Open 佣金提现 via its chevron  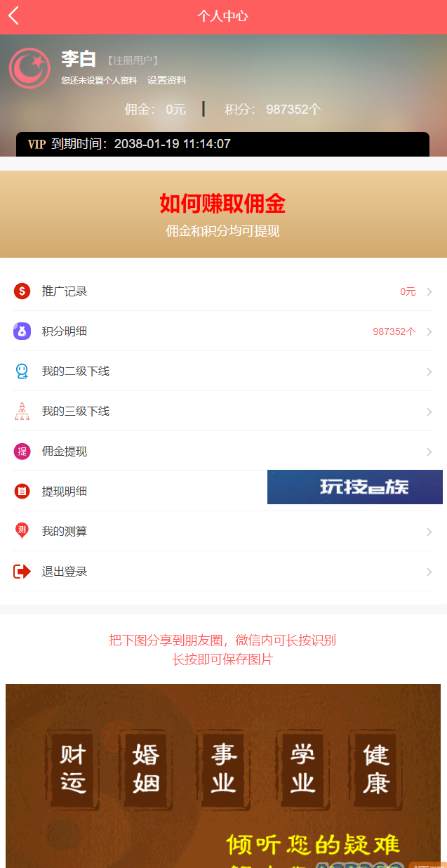429,452
